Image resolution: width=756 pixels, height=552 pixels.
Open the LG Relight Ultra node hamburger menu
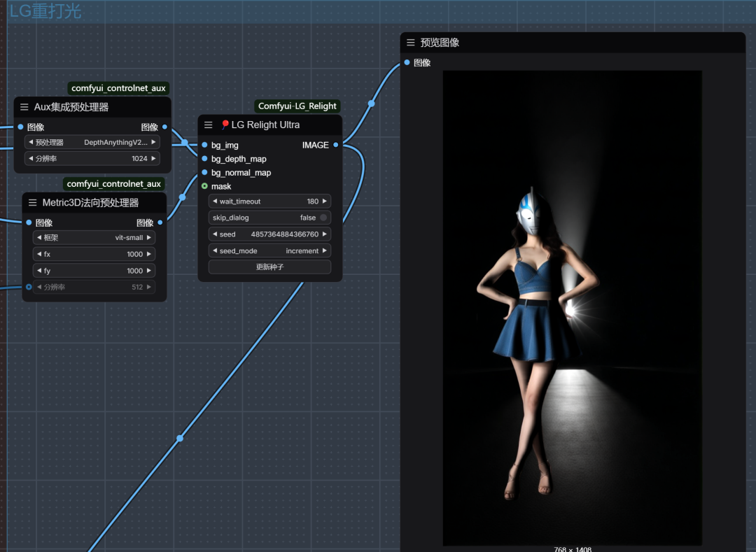click(x=209, y=125)
